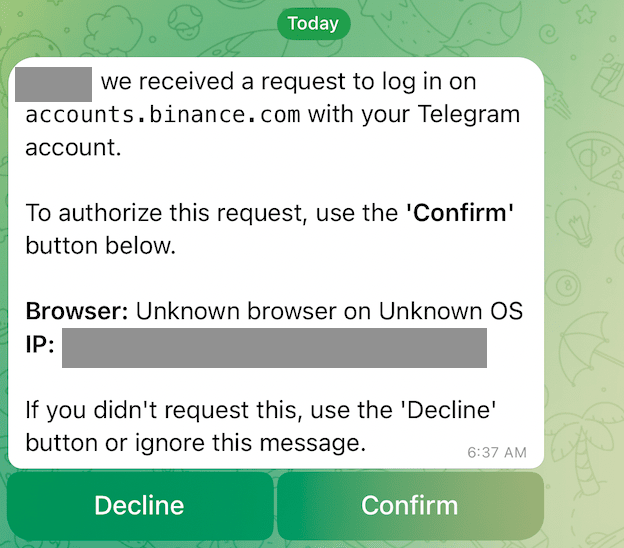Viewport: 624px width, 548px height.
Task: Click the star doodle in top corner
Action: point(586,15)
